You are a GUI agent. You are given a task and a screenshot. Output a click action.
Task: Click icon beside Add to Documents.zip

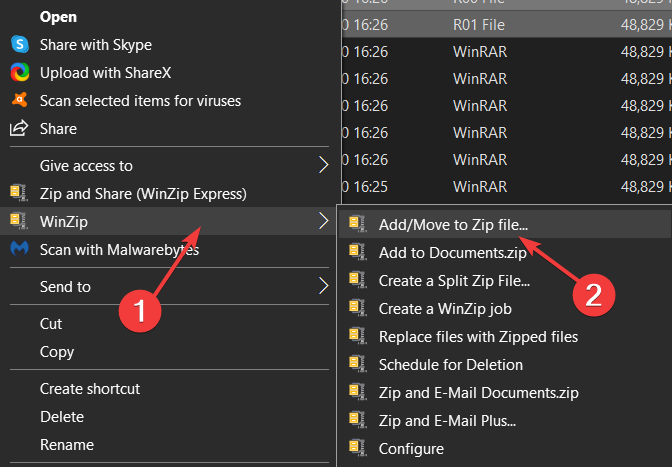[357, 252]
